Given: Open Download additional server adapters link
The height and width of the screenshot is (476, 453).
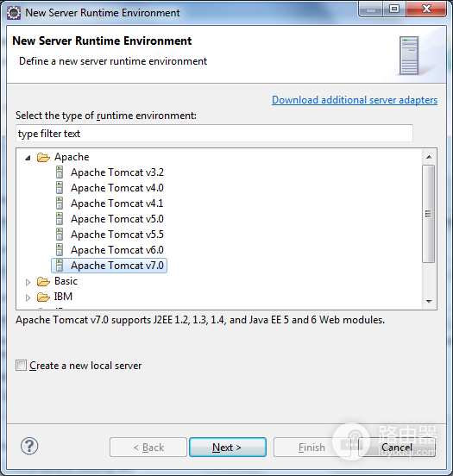Looking at the screenshot, I should point(355,100).
